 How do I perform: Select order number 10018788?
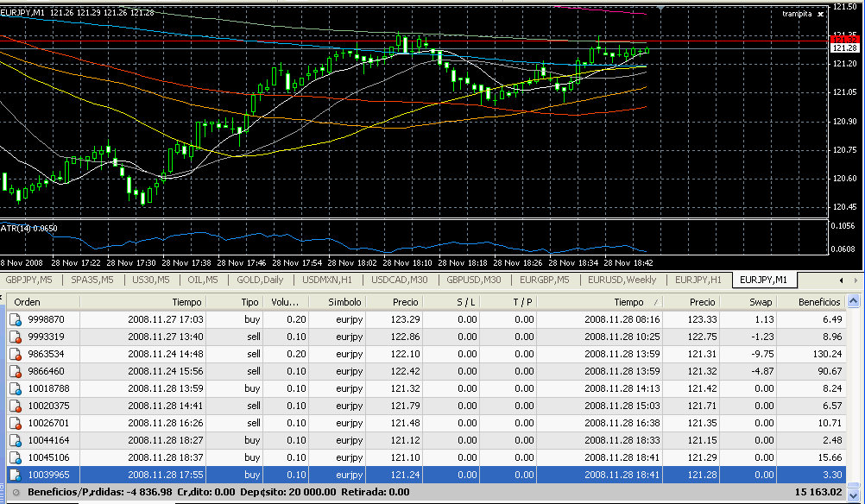49,388
